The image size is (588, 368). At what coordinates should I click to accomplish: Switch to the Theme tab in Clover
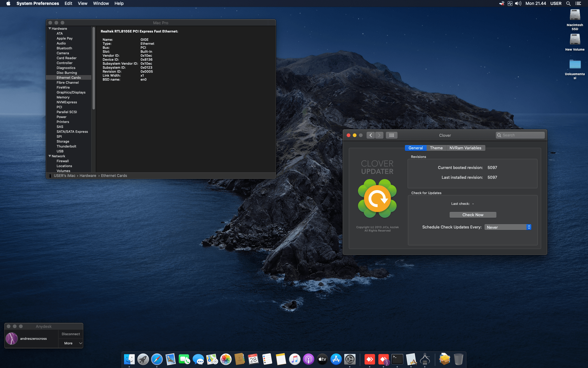pos(436,148)
